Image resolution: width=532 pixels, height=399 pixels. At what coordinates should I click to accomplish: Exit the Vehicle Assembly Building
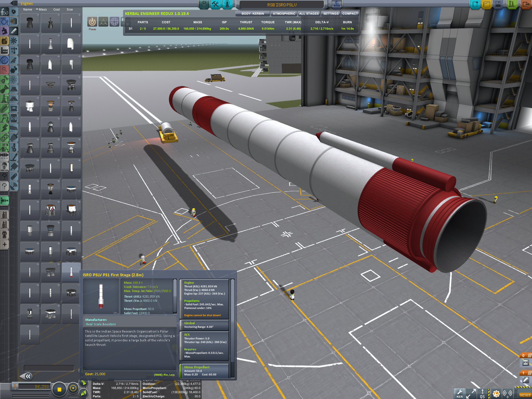pyautogui.click(x=526, y=4)
